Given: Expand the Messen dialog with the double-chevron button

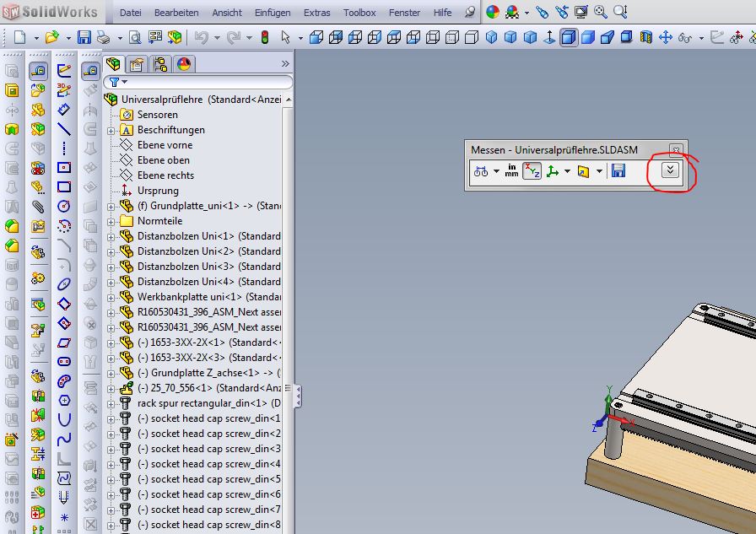Looking at the screenshot, I should coord(670,170).
